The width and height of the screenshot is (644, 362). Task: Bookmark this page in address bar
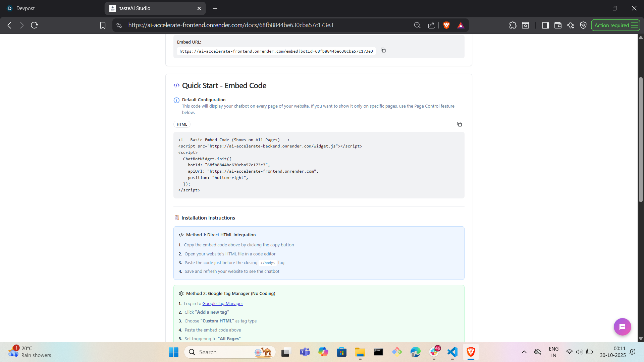pos(103,25)
